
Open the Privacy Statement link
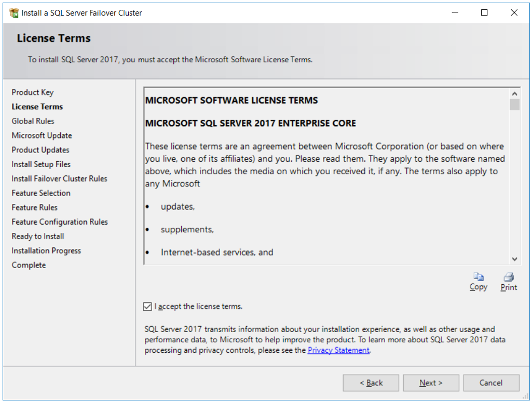tap(338, 350)
